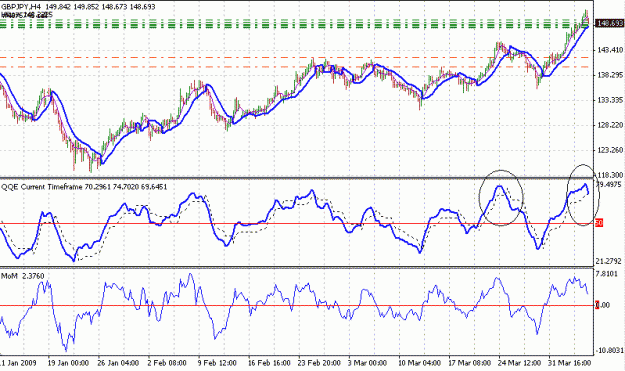Image resolution: width=625 pixels, height=371 pixels.
Task: Click the red zero line in MoM panel
Action: [297, 306]
